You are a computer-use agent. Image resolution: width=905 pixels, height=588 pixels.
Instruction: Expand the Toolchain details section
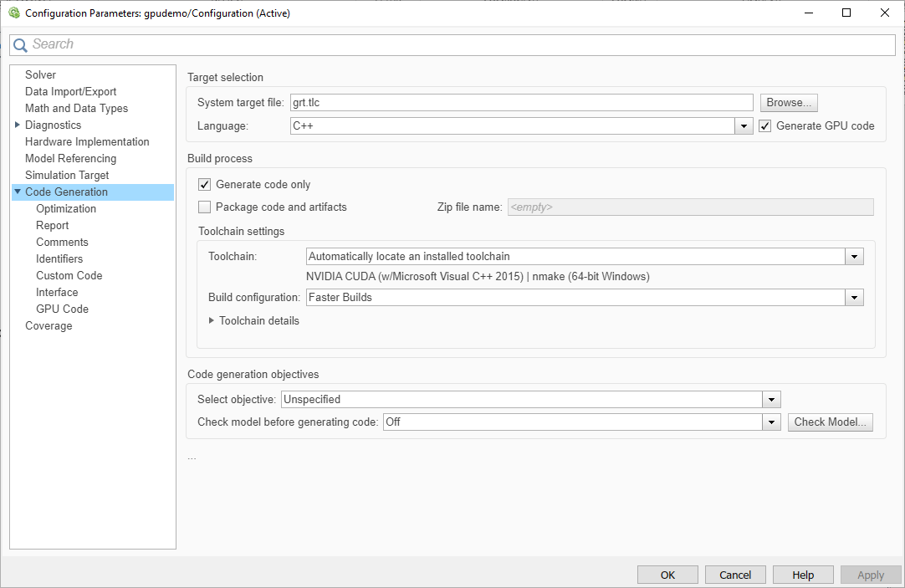click(212, 320)
